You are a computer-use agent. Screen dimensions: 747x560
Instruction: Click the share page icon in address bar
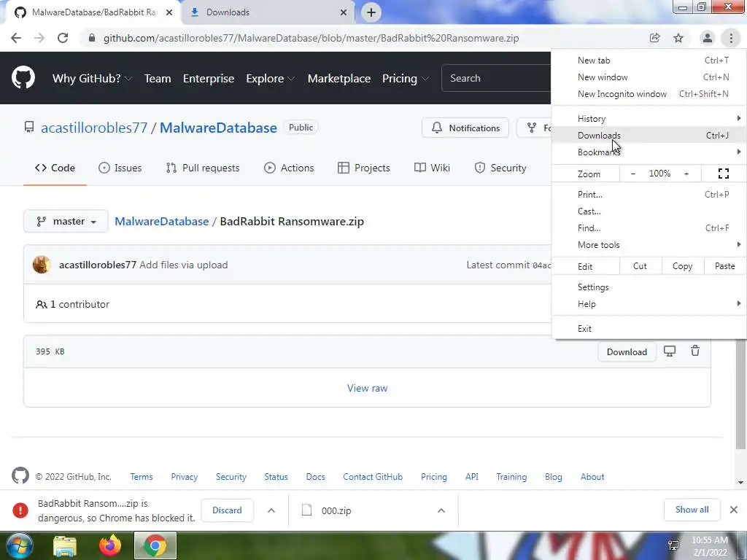[x=654, y=38]
